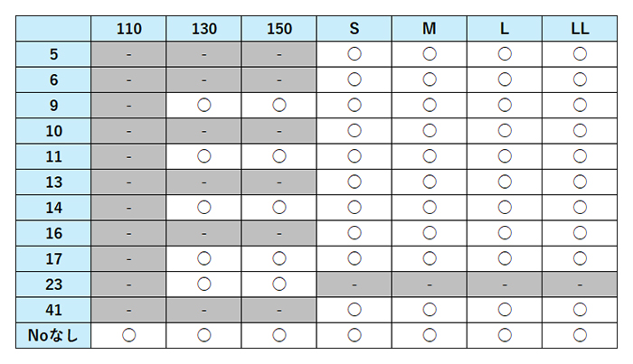Click the gray dash cell in row 23, column S

pyautogui.click(x=354, y=285)
